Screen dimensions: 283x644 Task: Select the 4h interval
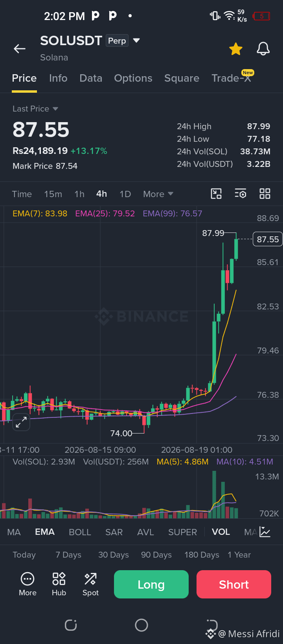[101, 194]
